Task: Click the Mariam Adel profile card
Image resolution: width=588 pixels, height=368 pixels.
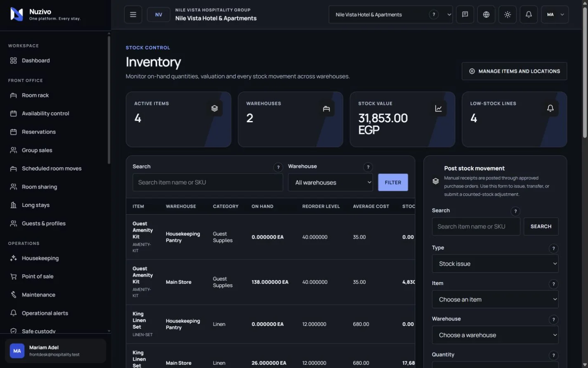Action: [55, 351]
